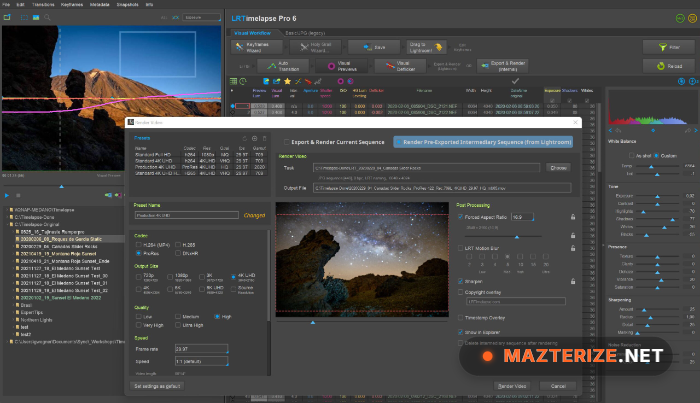
Task: Open the Frame rate dropdown
Action: (201, 349)
